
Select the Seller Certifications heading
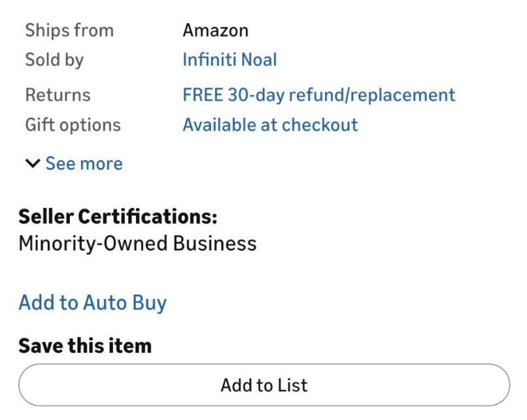pyautogui.click(x=118, y=216)
